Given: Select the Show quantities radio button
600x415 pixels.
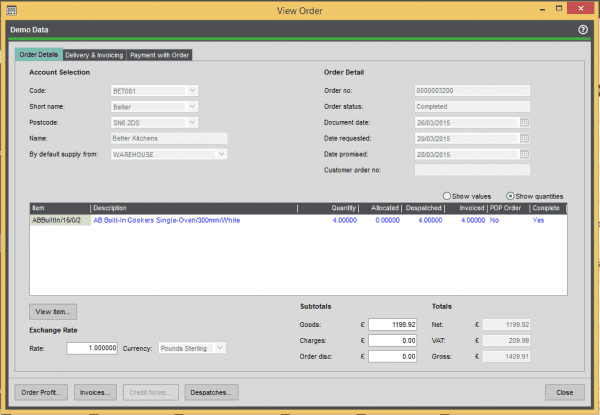Looking at the screenshot, I should (510, 196).
